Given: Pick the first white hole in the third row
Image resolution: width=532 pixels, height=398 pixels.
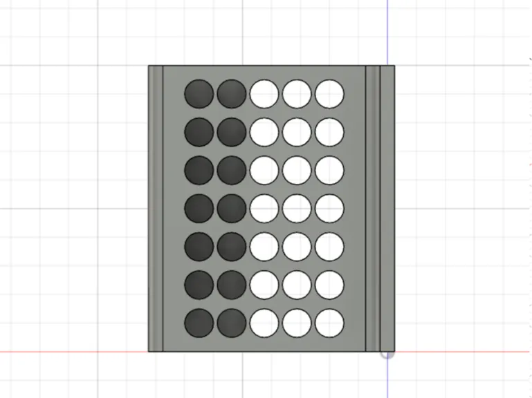Looking at the screenshot, I should [x=264, y=170].
